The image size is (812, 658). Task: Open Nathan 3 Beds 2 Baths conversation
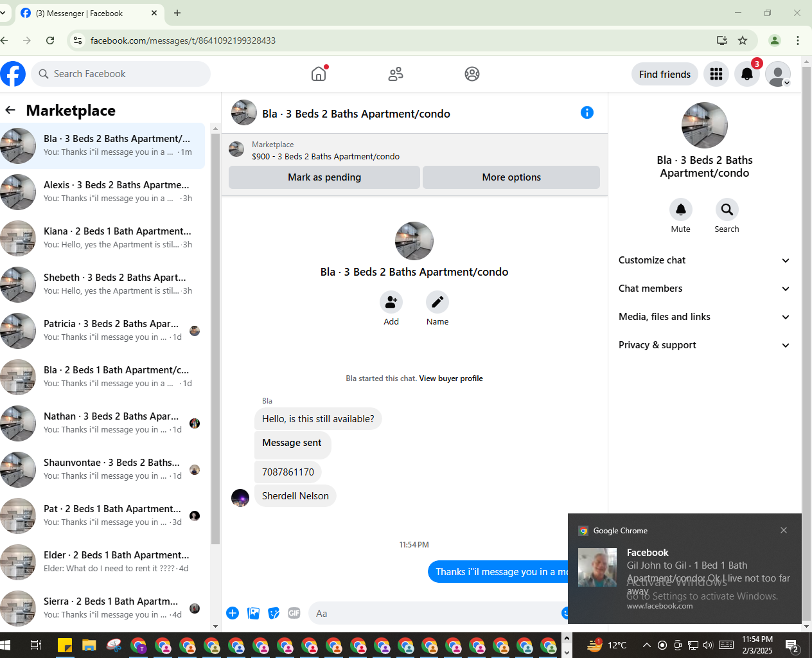point(103,423)
